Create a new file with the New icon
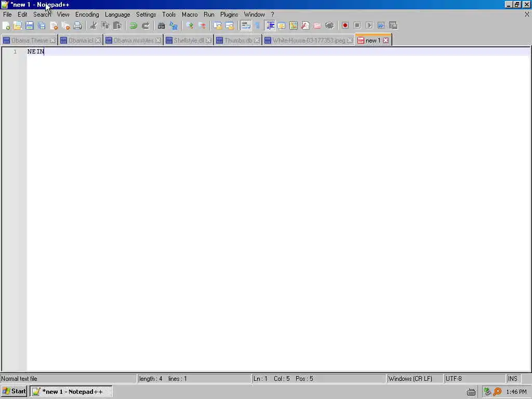The height and width of the screenshot is (399, 532). point(6,25)
